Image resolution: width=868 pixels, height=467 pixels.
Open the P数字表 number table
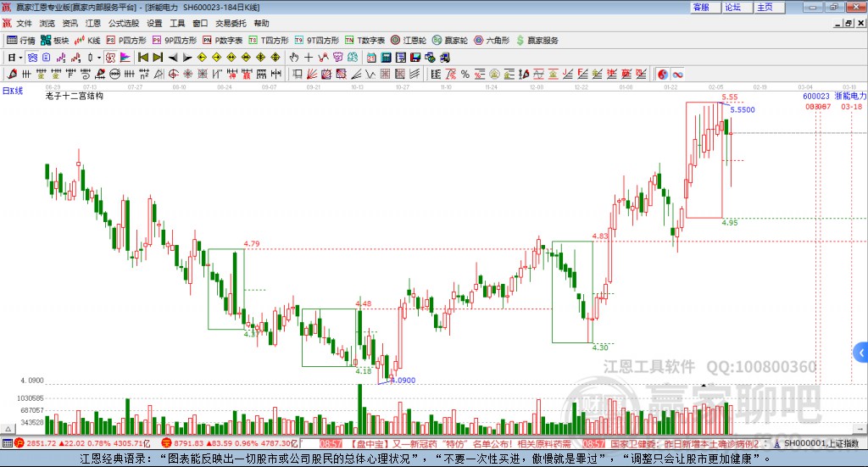pyautogui.click(x=223, y=41)
